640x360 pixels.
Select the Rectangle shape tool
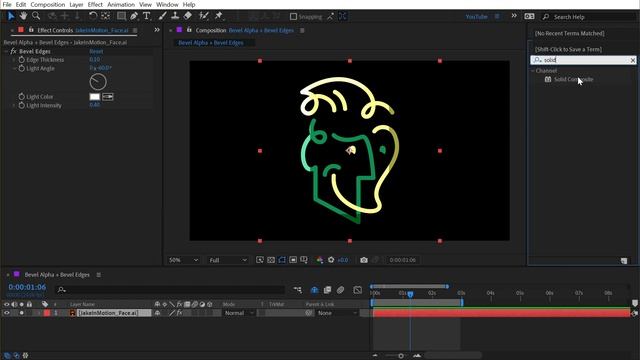[x=121, y=16]
